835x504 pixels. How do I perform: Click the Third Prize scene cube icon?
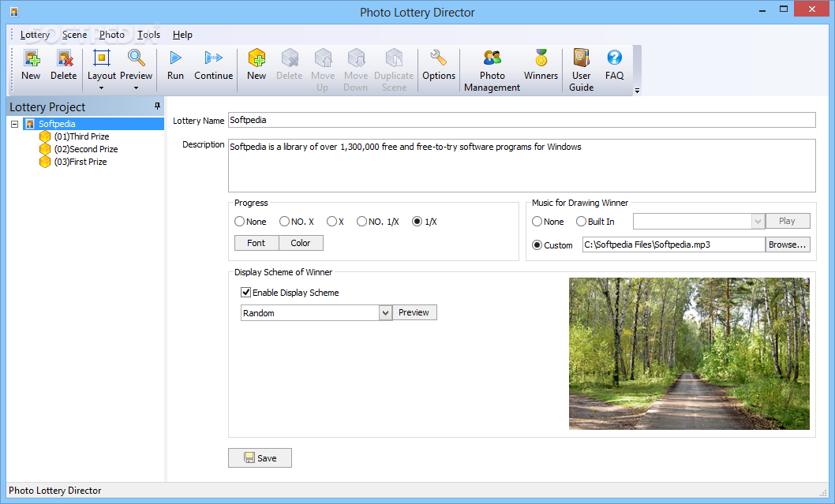click(45, 136)
